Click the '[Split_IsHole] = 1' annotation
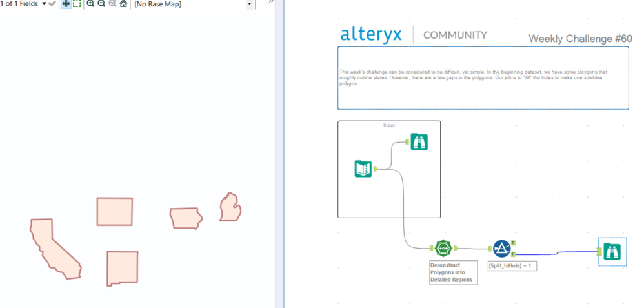Screen dimensions: 644x308 point(512,266)
